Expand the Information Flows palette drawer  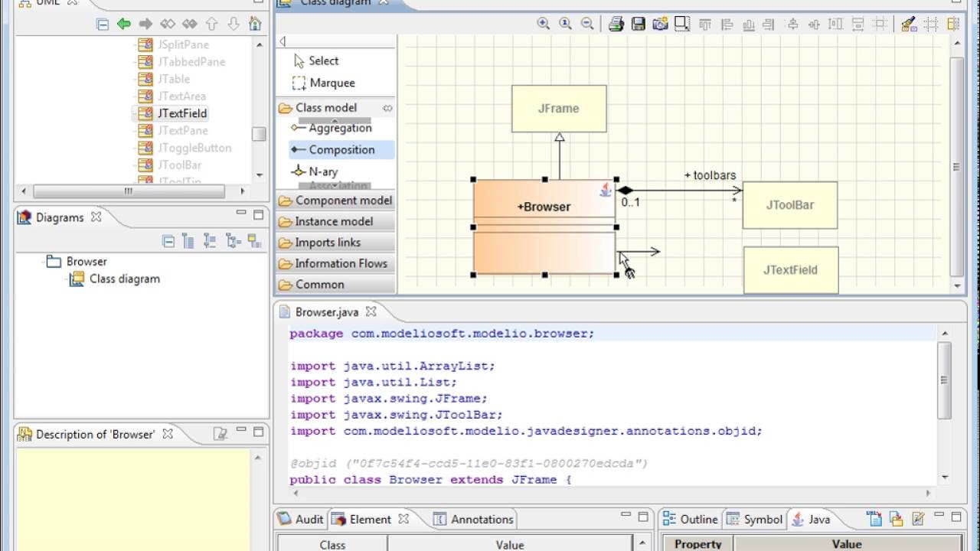coord(335,263)
